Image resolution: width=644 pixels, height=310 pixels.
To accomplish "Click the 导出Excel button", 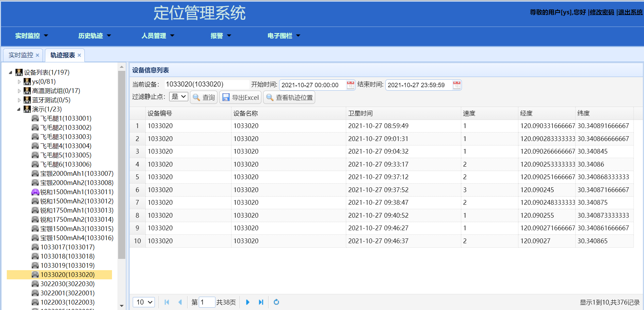I will 240,97.
